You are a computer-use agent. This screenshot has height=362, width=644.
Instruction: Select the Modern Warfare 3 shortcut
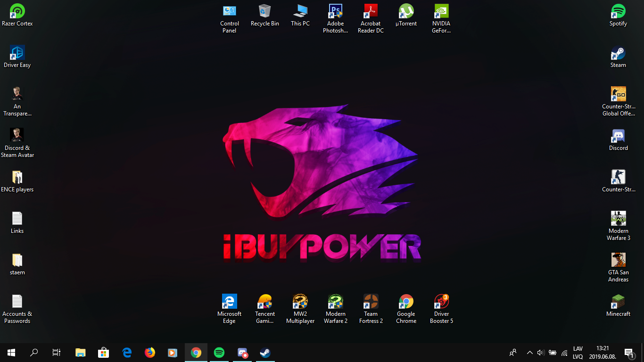tap(618, 226)
